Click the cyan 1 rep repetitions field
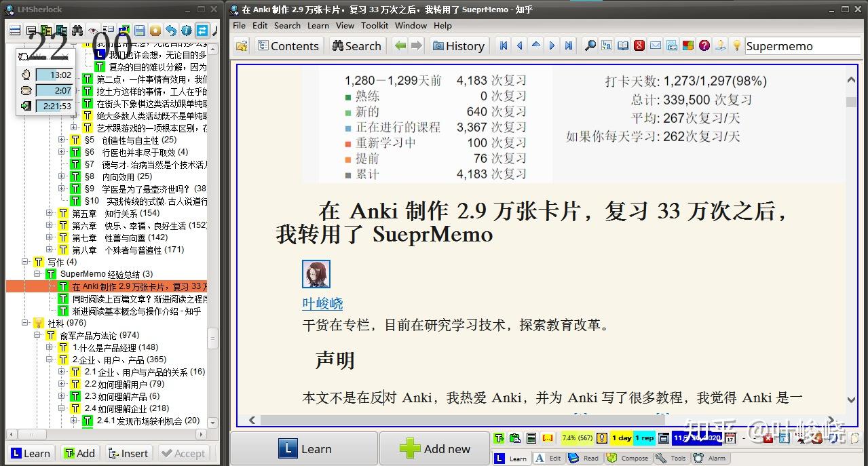Screen dimensions: 868x466 (645, 438)
